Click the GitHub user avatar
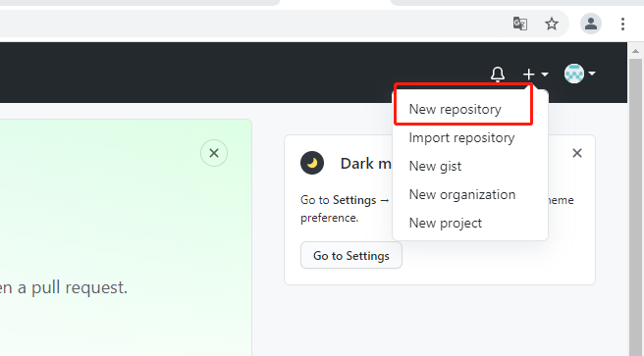This screenshot has height=356, width=644. [574, 74]
